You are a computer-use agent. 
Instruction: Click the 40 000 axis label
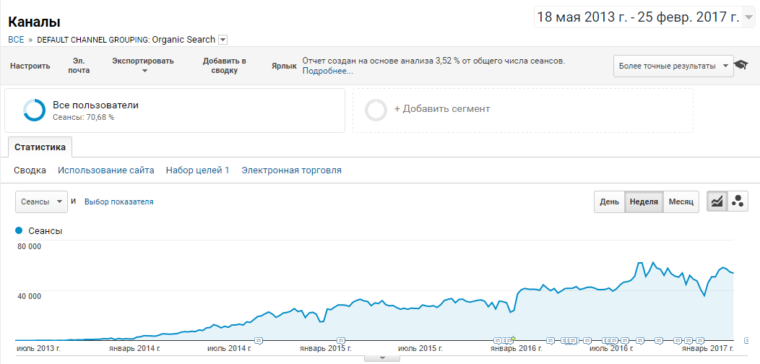coord(29,296)
